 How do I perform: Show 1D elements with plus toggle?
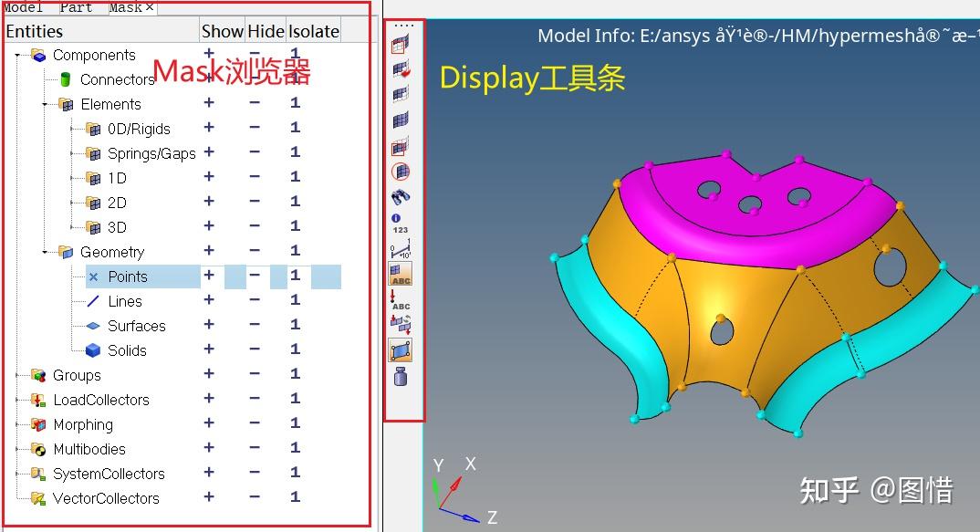(x=209, y=177)
